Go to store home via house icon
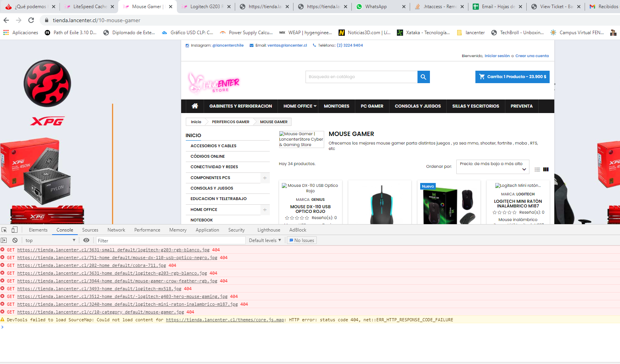 click(x=195, y=106)
